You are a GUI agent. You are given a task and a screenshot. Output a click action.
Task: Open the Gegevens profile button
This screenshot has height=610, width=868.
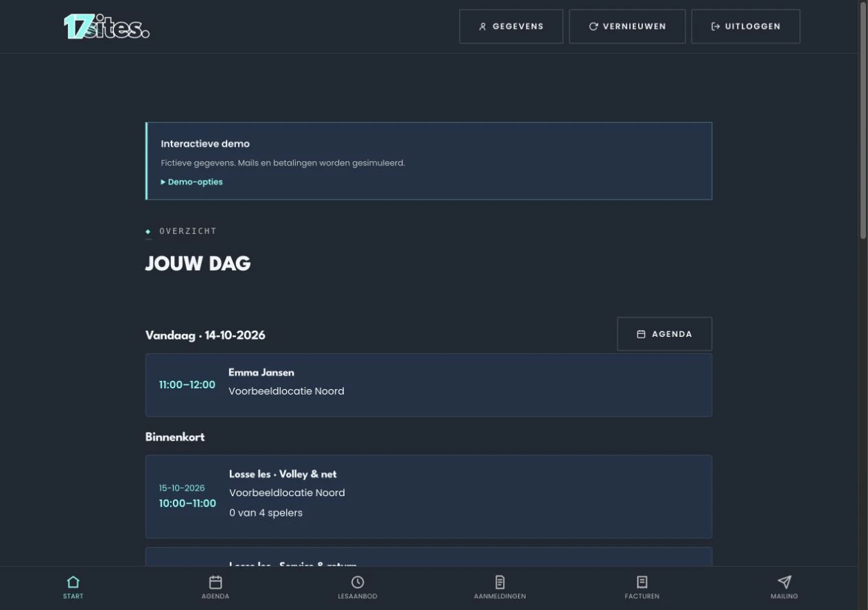(x=511, y=26)
